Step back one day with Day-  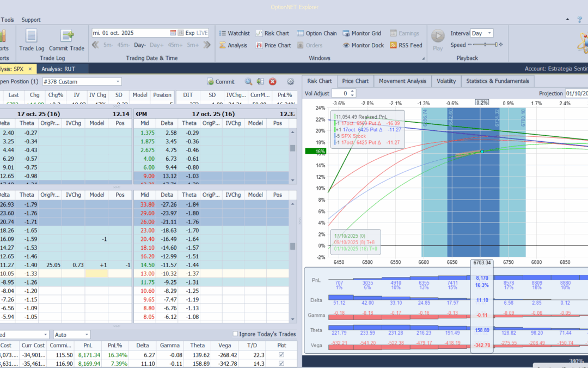pyautogui.click(x=139, y=45)
